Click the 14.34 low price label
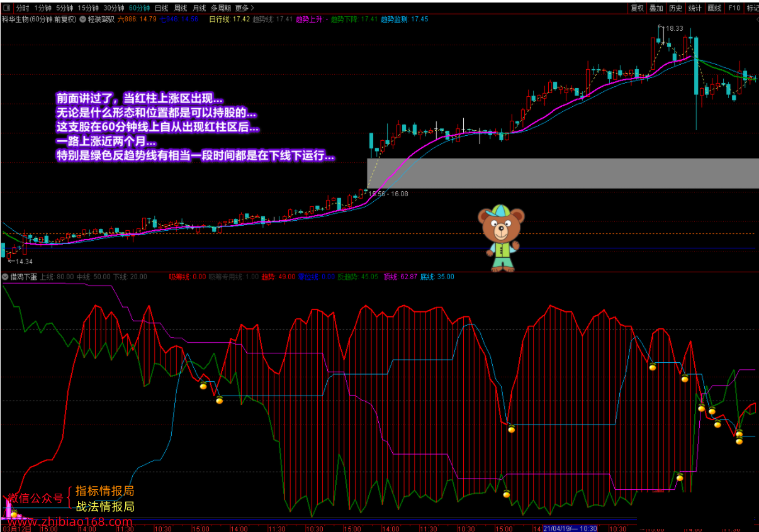This screenshot has width=759, height=532. point(23,262)
